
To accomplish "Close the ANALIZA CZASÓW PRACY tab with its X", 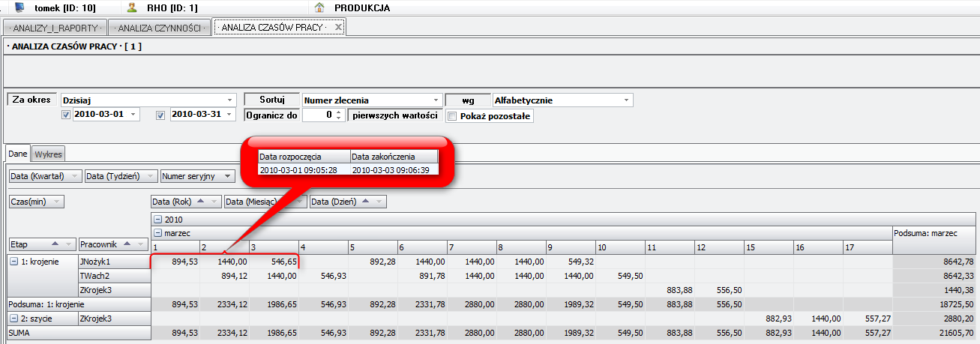I will [x=338, y=27].
